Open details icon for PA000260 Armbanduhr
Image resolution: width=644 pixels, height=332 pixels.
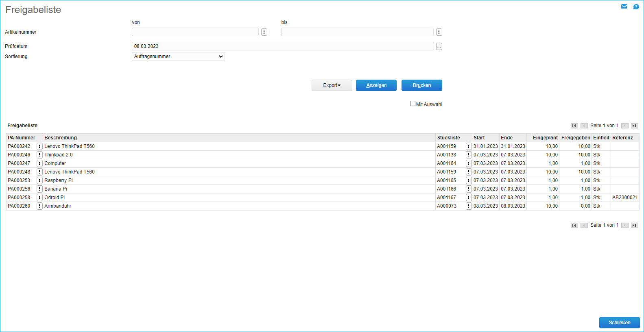[x=39, y=206]
